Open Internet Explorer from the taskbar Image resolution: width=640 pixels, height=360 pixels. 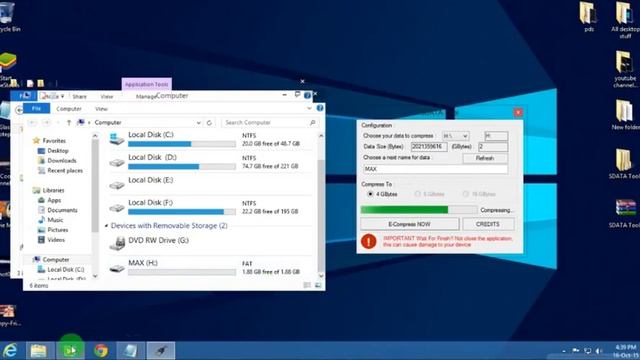click(x=10, y=351)
